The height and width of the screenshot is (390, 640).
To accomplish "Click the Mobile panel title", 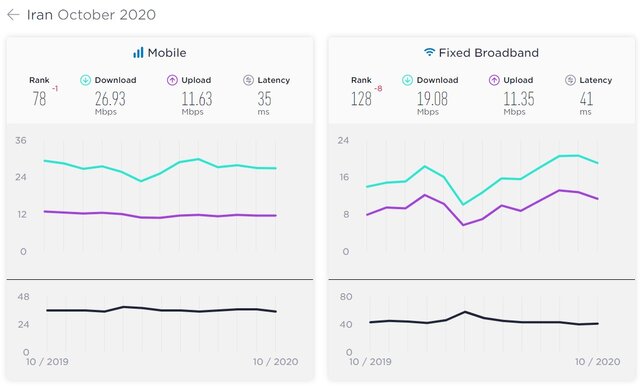I will pyautogui.click(x=167, y=53).
